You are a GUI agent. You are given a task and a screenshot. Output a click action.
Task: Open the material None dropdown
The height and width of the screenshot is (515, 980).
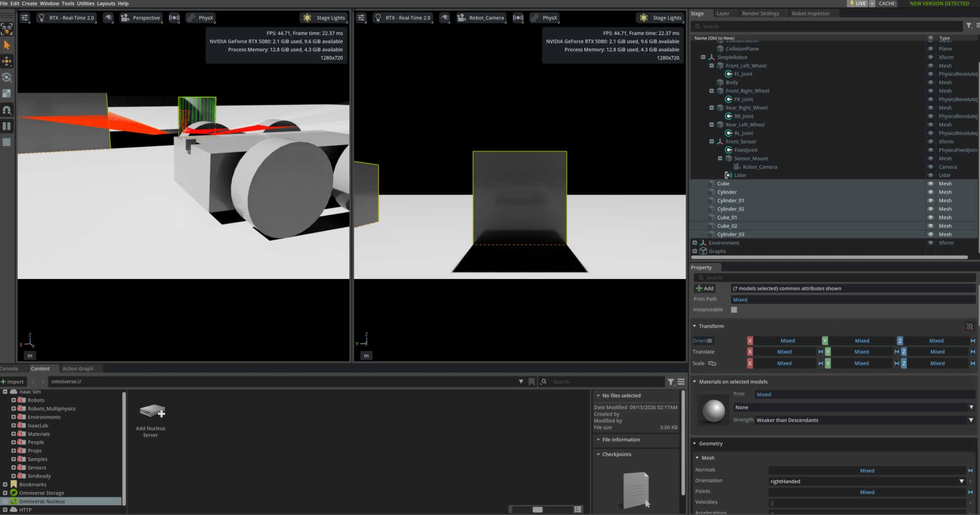coord(854,408)
